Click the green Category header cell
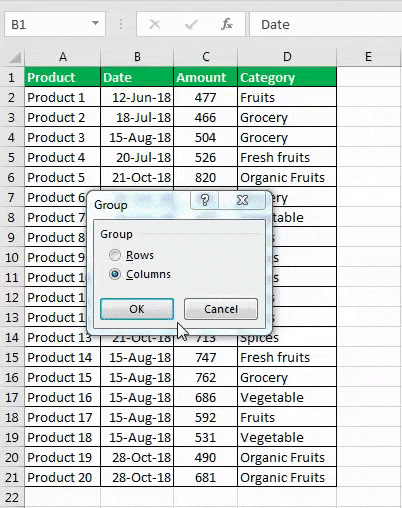The width and height of the screenshot is (402, 508). pyautogui.click(x=287, y=77)
